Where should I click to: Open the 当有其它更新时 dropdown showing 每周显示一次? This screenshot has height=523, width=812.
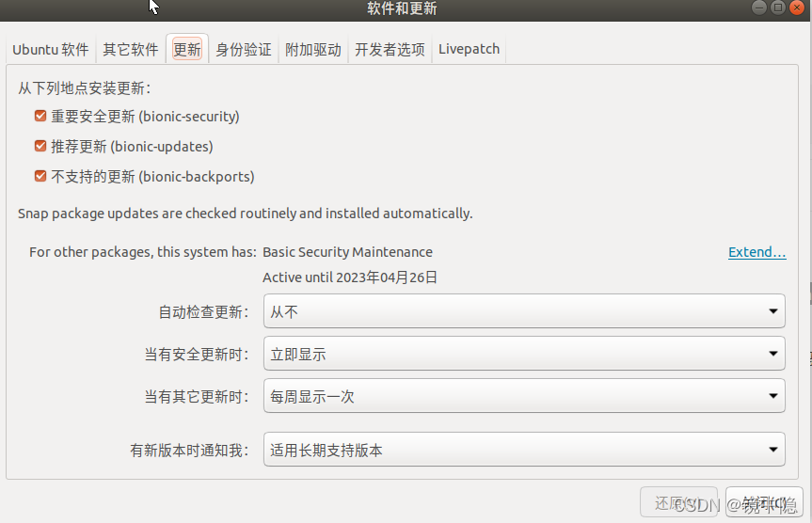[524, 396]
